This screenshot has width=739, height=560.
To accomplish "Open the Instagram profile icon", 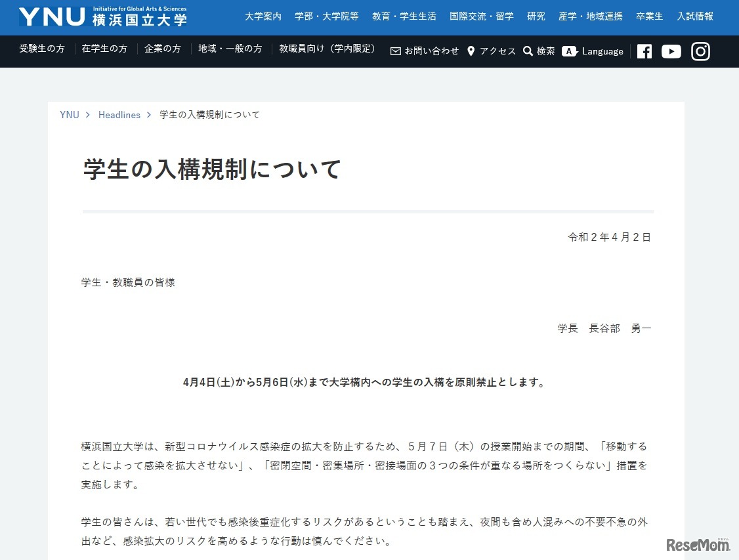I will 700,51.
